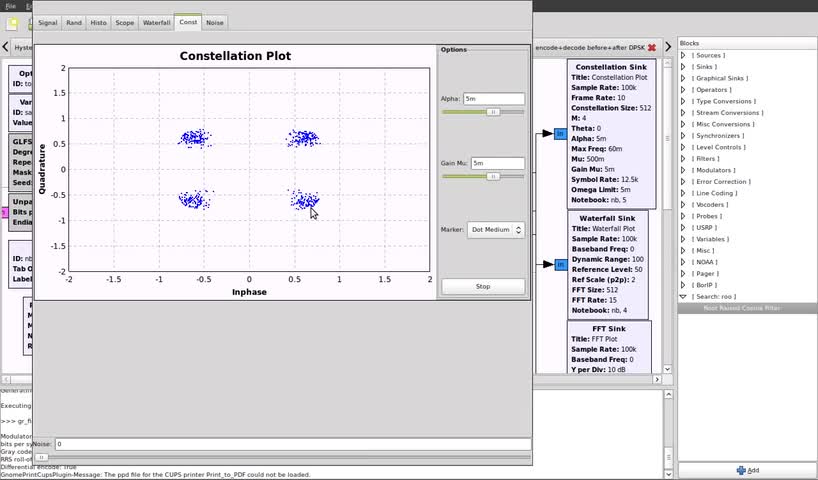Expand the Filters category

click(x=683, y=159)
